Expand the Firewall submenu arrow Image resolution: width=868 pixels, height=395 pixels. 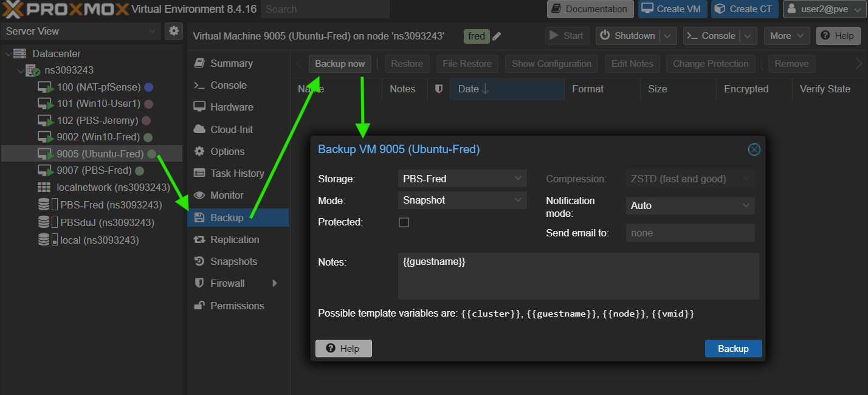click(275, 283)
